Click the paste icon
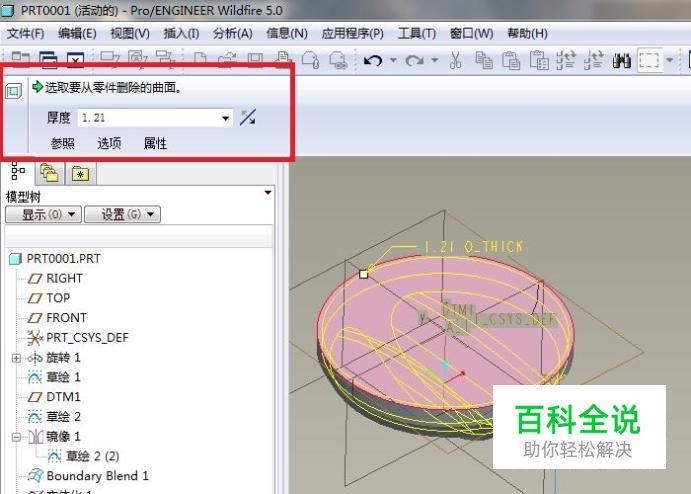Screen dimensions: 691x494 [x=511, y=60]
